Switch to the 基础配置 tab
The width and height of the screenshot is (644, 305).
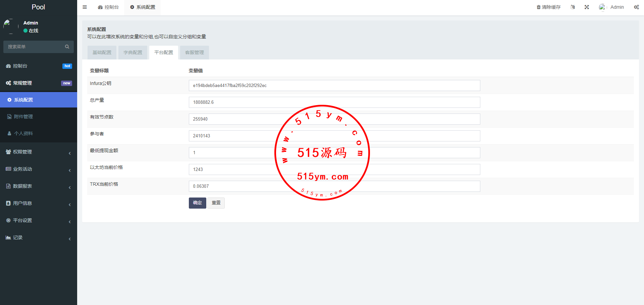click(102, 52)
